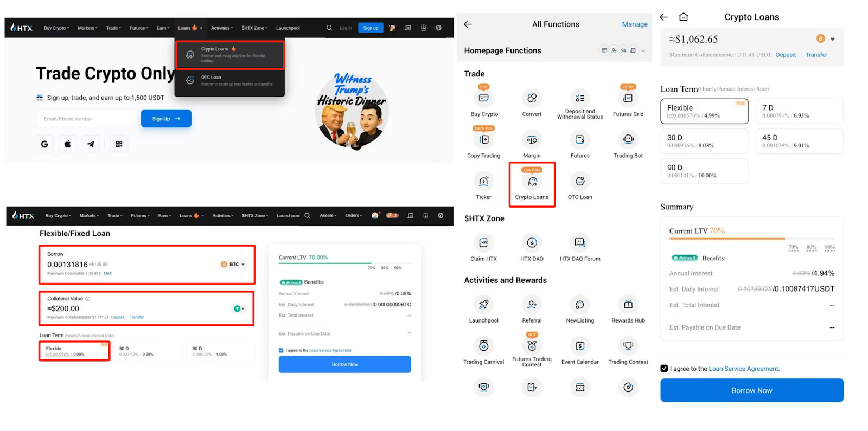
Task: Tap the Referral icon
Action: tap(532, 305)
